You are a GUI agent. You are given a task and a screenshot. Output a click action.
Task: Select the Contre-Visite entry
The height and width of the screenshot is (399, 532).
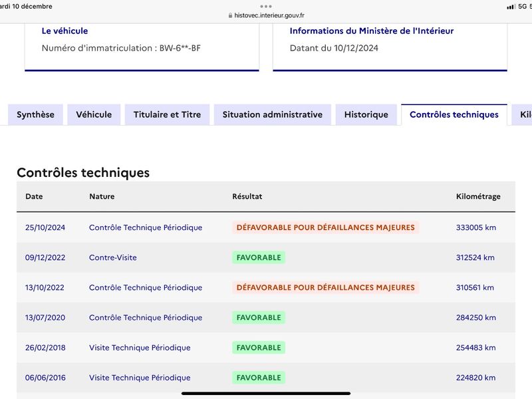coord(113,257)
